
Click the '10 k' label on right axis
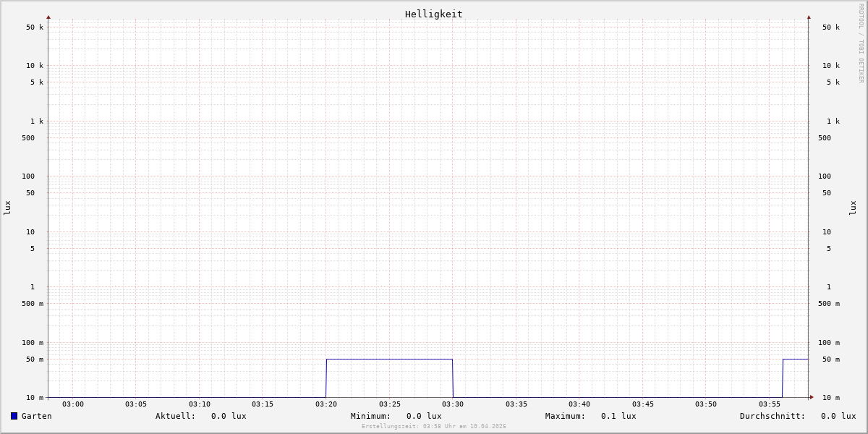point(831,66)
